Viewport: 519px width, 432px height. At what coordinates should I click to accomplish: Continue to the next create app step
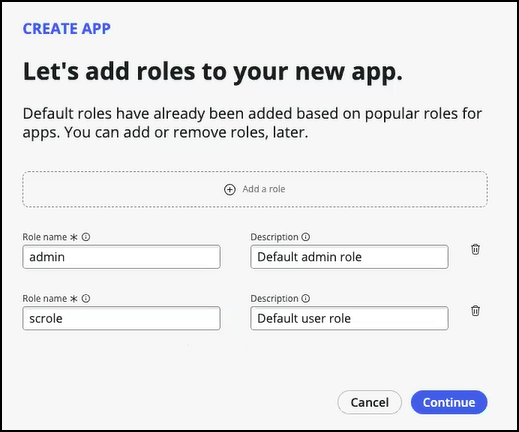coord(449,402)
